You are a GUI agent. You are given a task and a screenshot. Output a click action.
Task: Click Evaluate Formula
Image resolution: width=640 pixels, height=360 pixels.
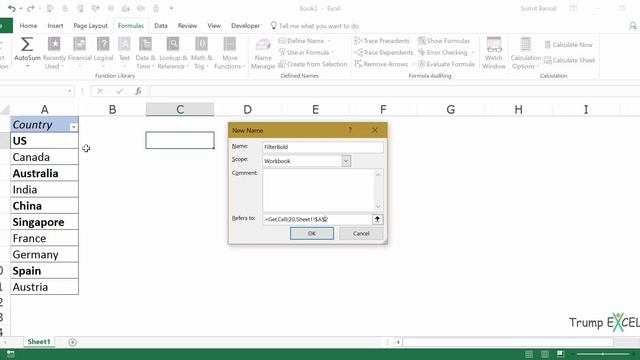(x=446, y=64)
